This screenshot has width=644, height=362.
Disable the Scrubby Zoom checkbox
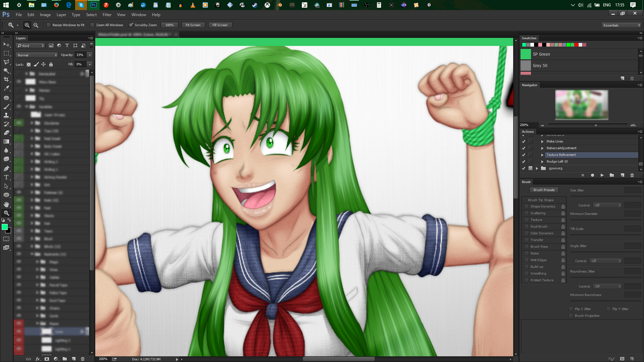tap(131, 25)
